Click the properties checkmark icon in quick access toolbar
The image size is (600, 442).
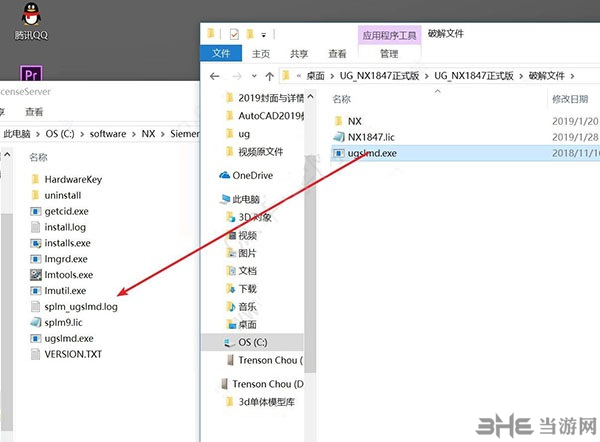(234, 34)
